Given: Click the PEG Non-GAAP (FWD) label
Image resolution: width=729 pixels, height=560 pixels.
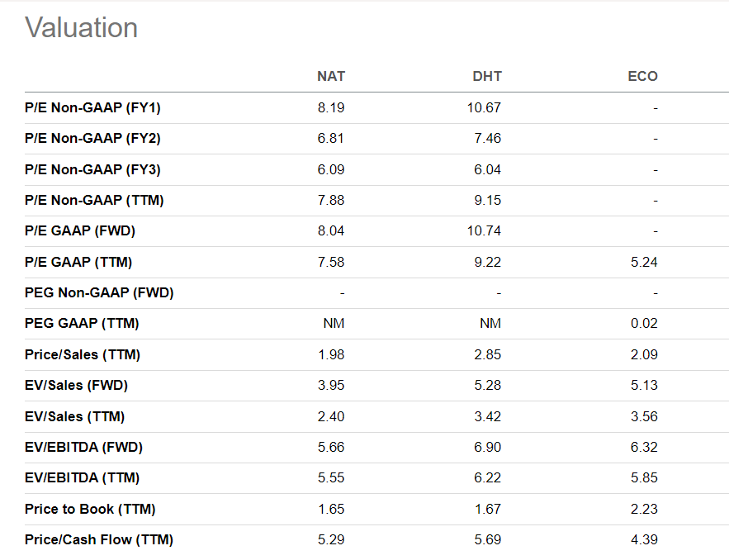Looking at the screenshot, I should point(99,293).
